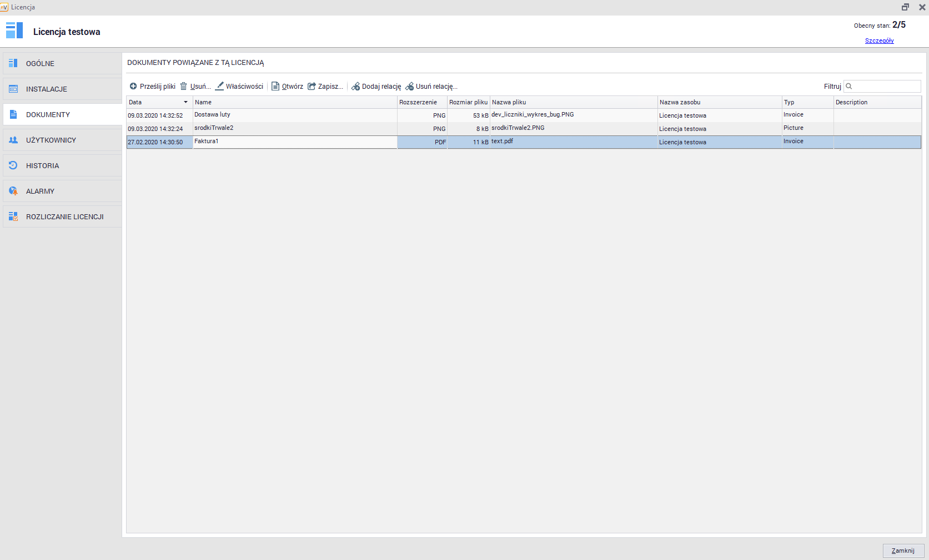Sort by the Rozmiar pliku column header
This screenshot has width=929, height=560.
[468, 102]
